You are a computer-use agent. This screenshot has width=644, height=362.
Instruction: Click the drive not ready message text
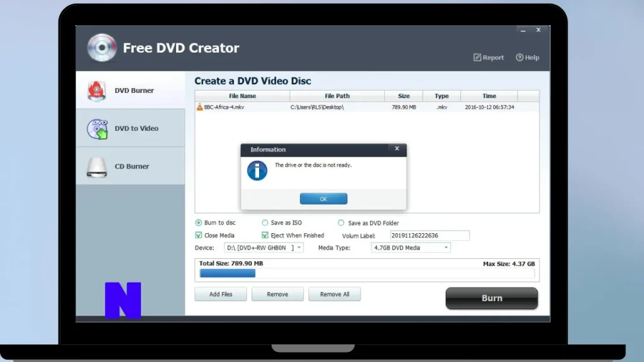[313, 165]
